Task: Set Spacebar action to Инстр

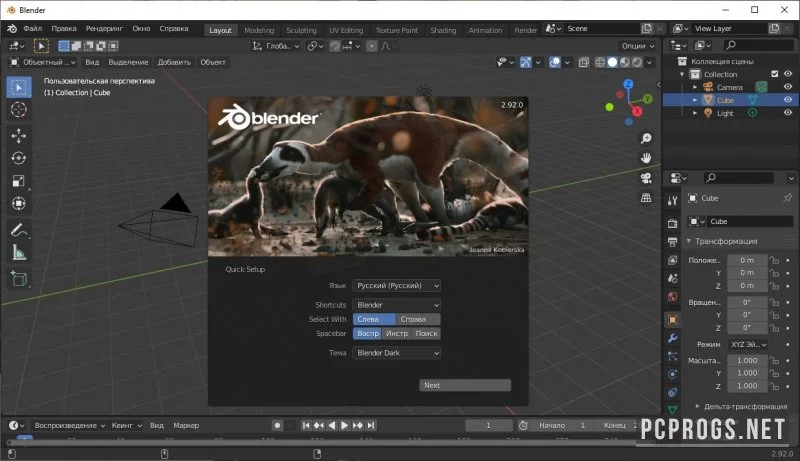Action: pos(397,334)
